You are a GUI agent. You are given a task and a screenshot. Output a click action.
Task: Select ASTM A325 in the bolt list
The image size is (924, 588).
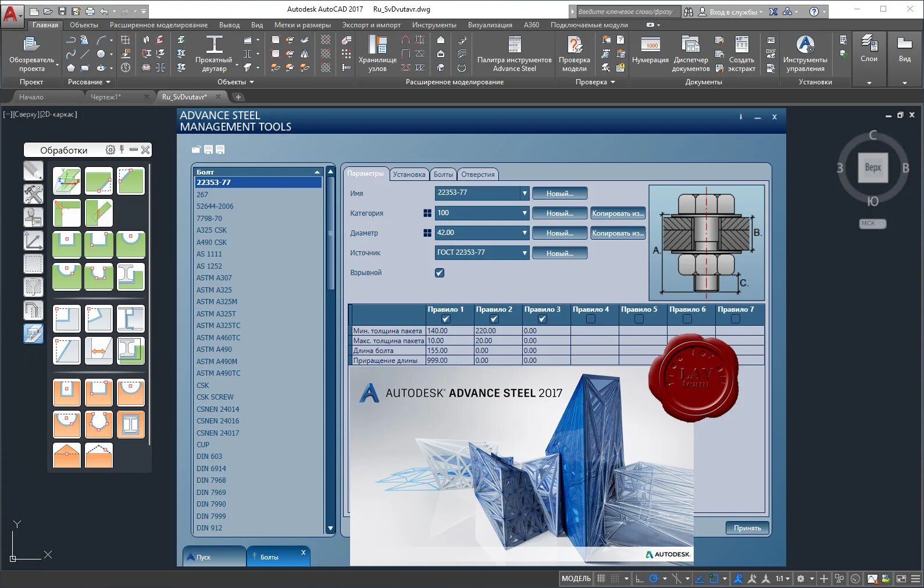click(214, 290)
